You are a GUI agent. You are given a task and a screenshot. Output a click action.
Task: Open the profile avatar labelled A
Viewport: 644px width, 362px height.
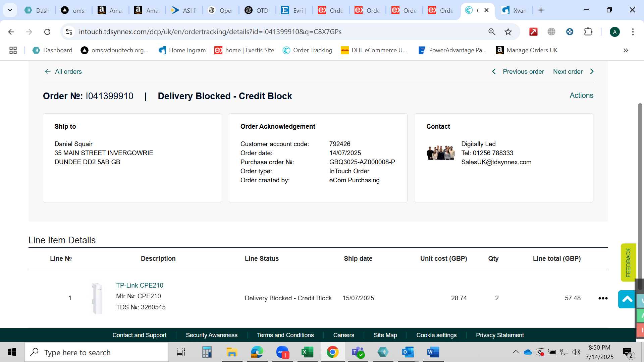click(x=614, y=32)
